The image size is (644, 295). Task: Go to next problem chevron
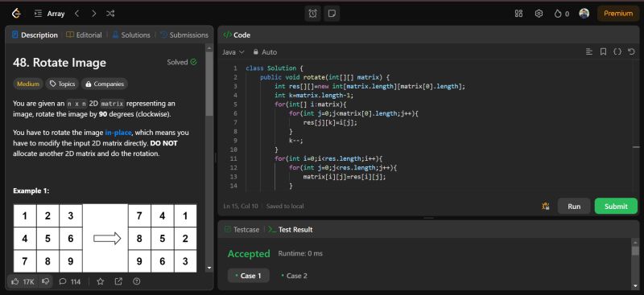[93, 14]
